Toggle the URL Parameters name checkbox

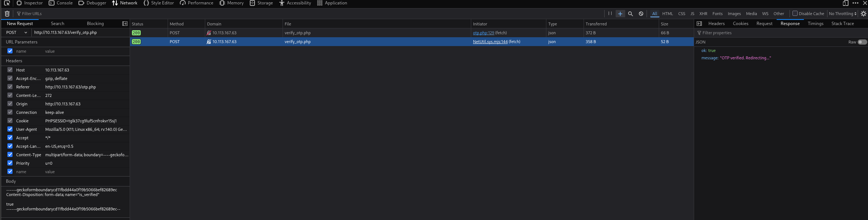pyautogui.click(x=10, y=51)
